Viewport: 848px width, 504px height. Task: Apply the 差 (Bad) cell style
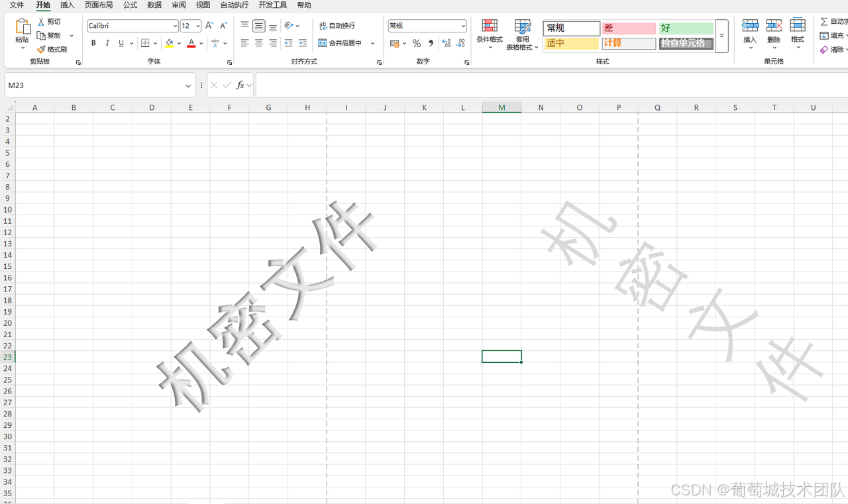coord(629,28)
